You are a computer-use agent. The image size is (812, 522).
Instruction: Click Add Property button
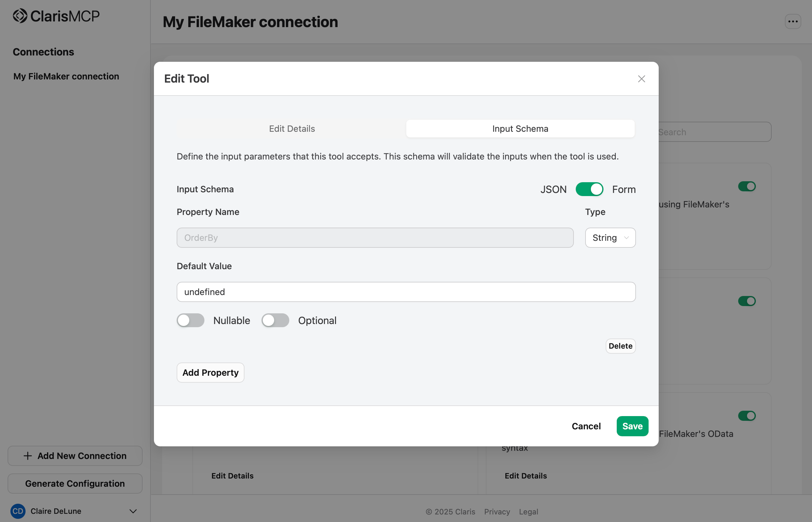(210, 373)
